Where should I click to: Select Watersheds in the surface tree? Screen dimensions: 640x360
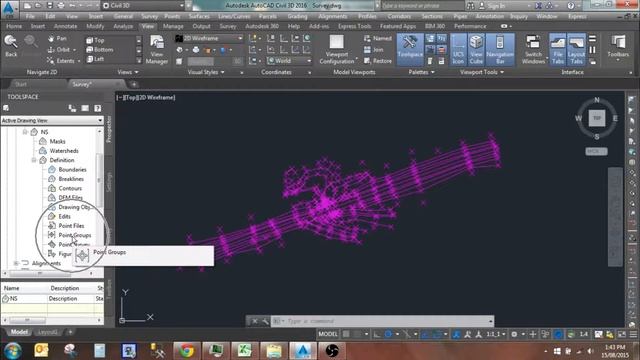click(x=64, y=151)
